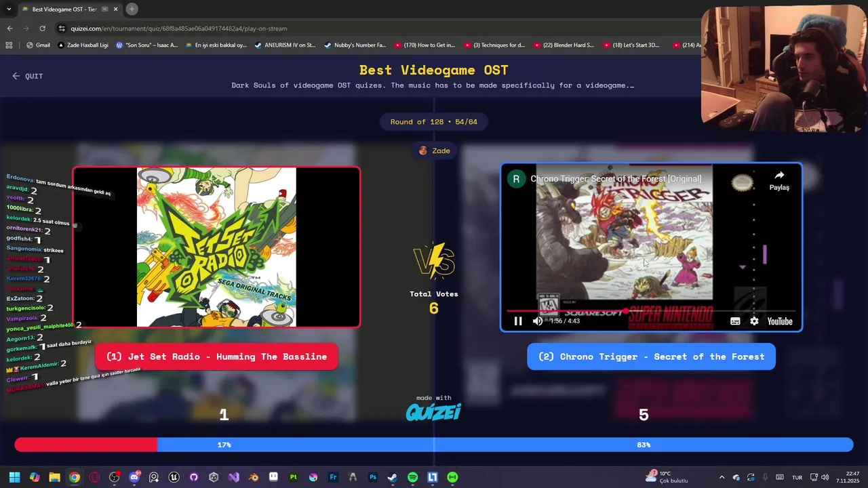The height and width of the screenshot is (488, 868).
Task: Click the red 17% vote bar segment
Action: tap(86, 445)
